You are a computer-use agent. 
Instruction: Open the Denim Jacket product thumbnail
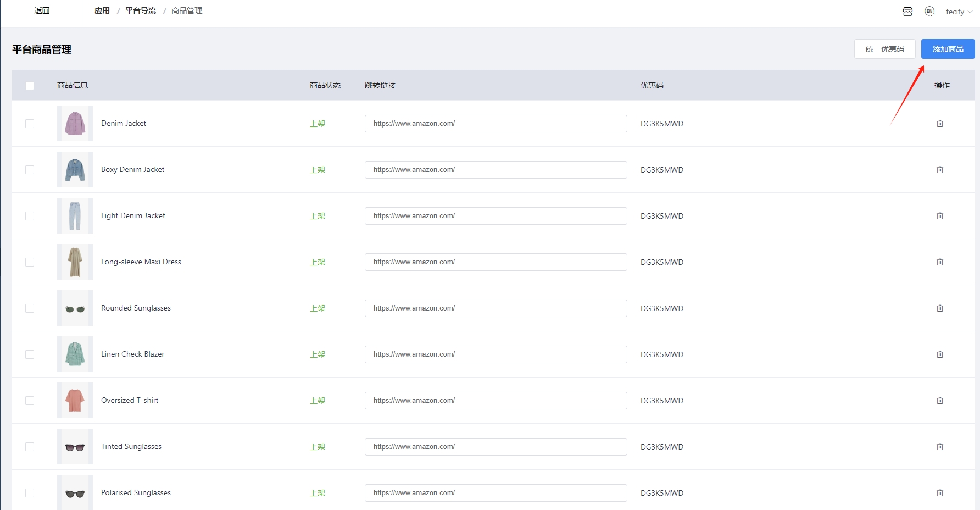(75, 124)
